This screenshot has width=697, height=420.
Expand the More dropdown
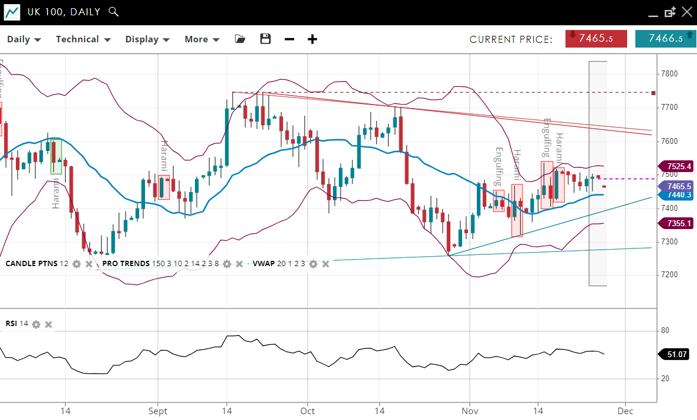pyautogui.click(x=201, y=40)
